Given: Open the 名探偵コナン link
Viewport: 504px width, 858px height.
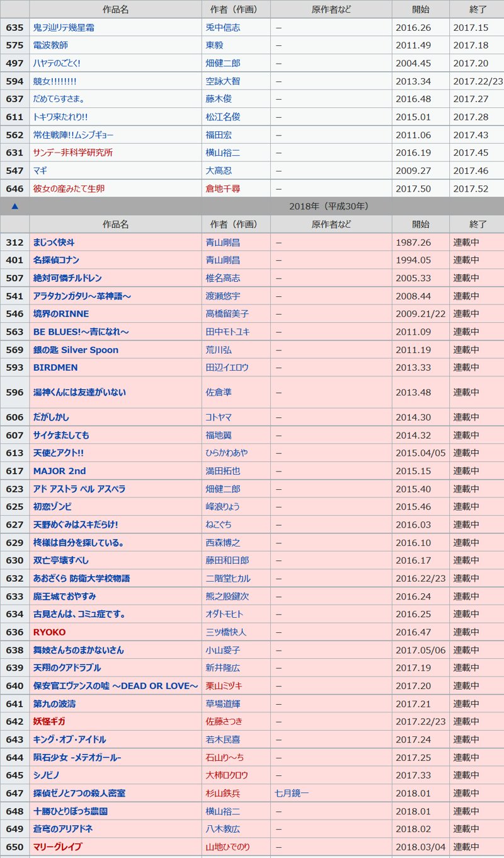Looking at the screenshot, I should pyautogui.click(x=56, y=260).
